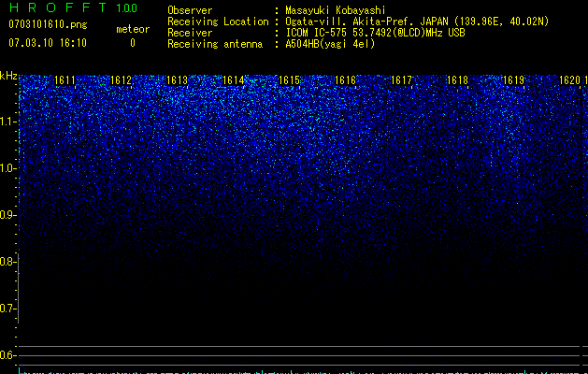
Task: Click frequency axis label 0.9
Action: (7, 215)
